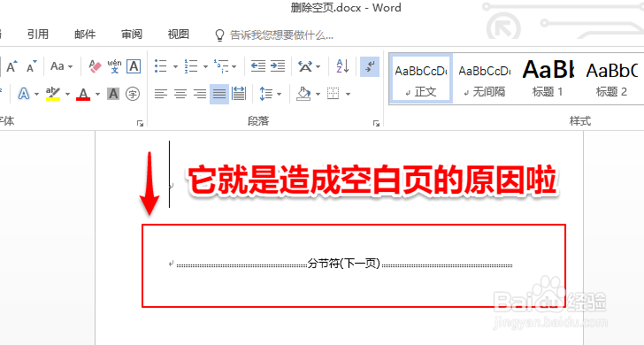This screenshot has height=345, width=644.
Task: Expand Asian Layout dropdown arrow
Action: coord(318,66)
